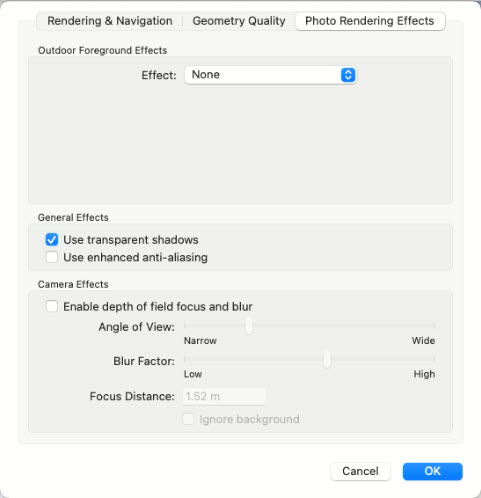Screen dimensions: 481x498
Task: Click the Blur Factor slider handle
Action: (x=327, y=359)
